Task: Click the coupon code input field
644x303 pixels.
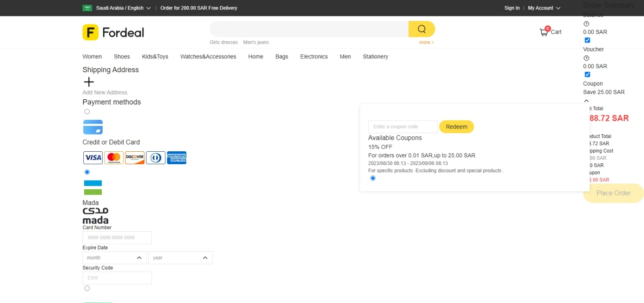Action: (403, 127)
